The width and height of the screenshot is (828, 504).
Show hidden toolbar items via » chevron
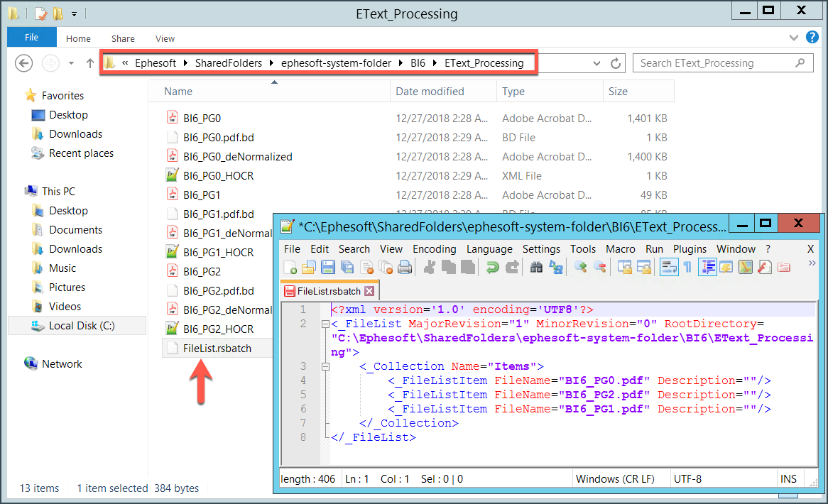click(812, 263)
